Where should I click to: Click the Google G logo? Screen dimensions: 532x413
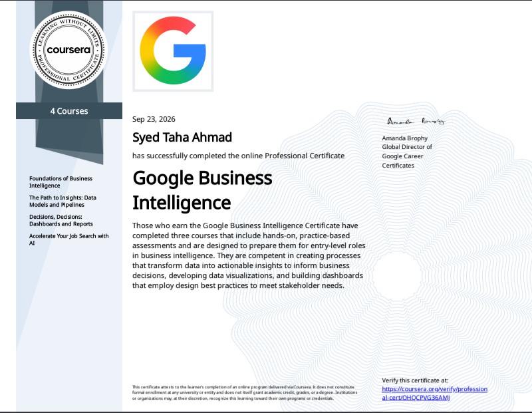click(x=173, y=51)
